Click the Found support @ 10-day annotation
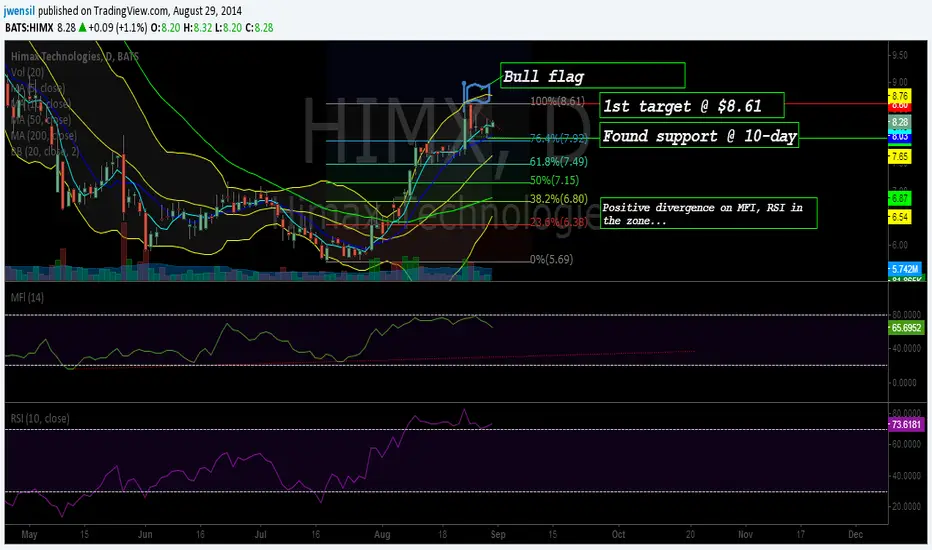 pos(699,136)
